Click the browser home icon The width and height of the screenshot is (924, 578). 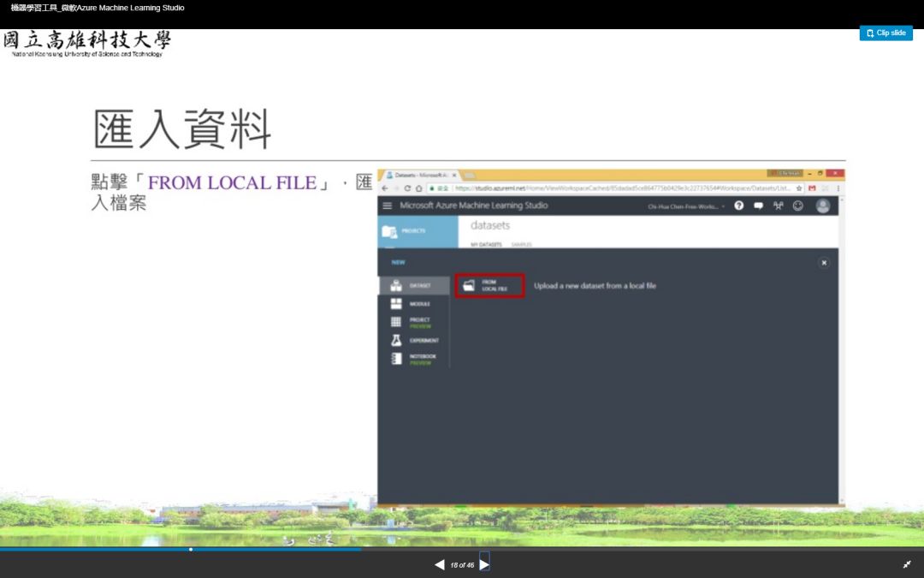point(419,188)
